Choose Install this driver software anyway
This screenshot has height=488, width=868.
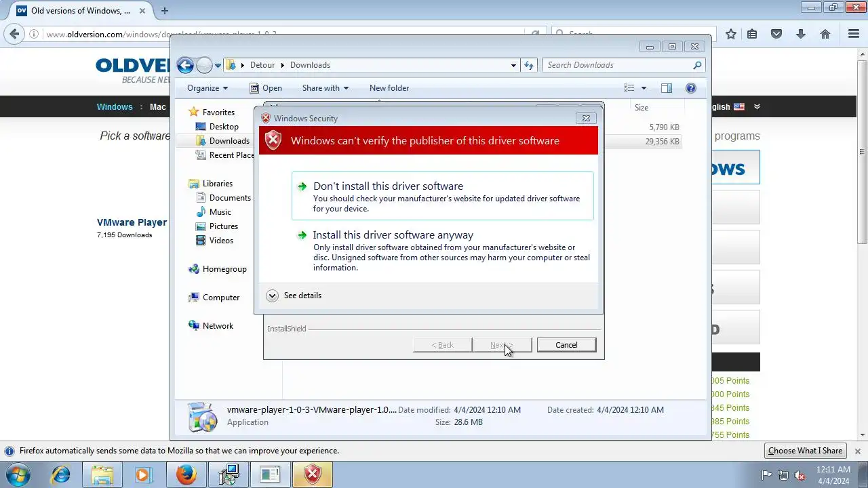click(x=442, y=250)
